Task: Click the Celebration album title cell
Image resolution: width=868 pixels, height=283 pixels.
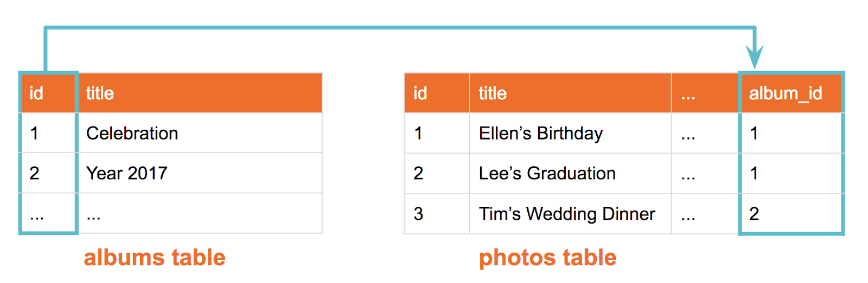Action: [x=200, y=133]
